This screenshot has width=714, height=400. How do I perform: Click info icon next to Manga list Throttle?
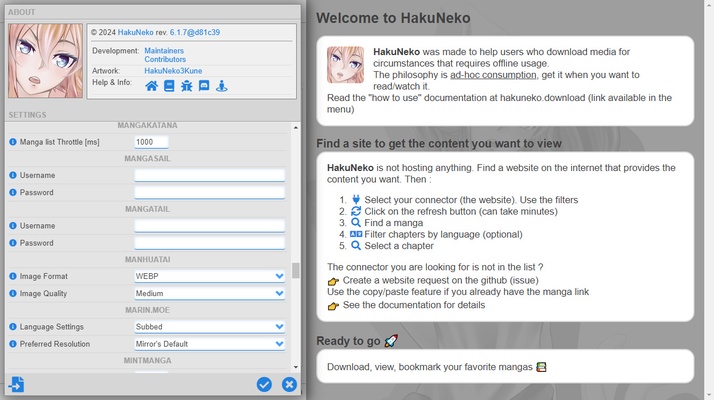pyautogui.click(x=13, y=142)
